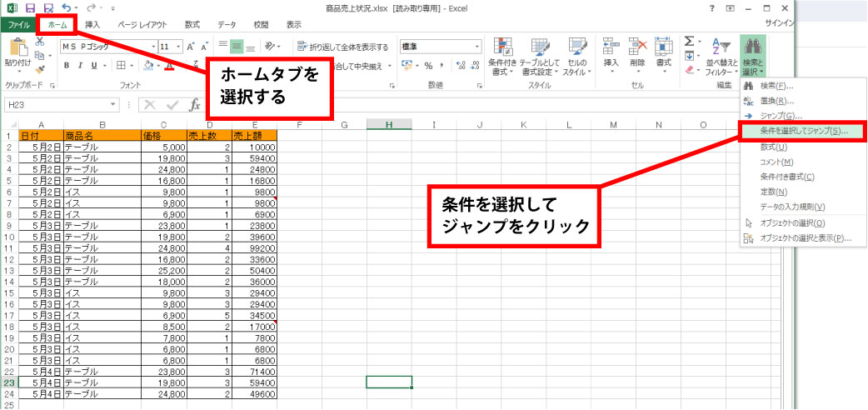Screen dimensions: 868x410
Task: Click the Help question mark icon
Action: [711, 8]
